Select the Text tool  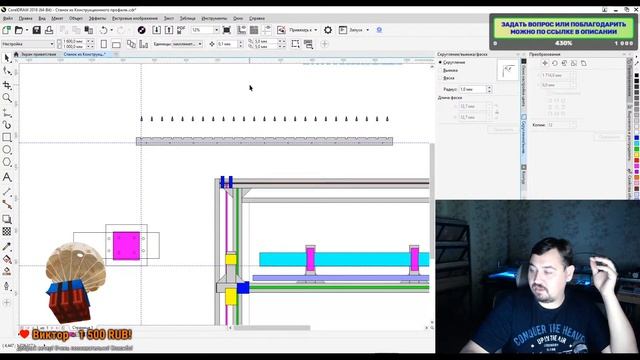(7, 177)
